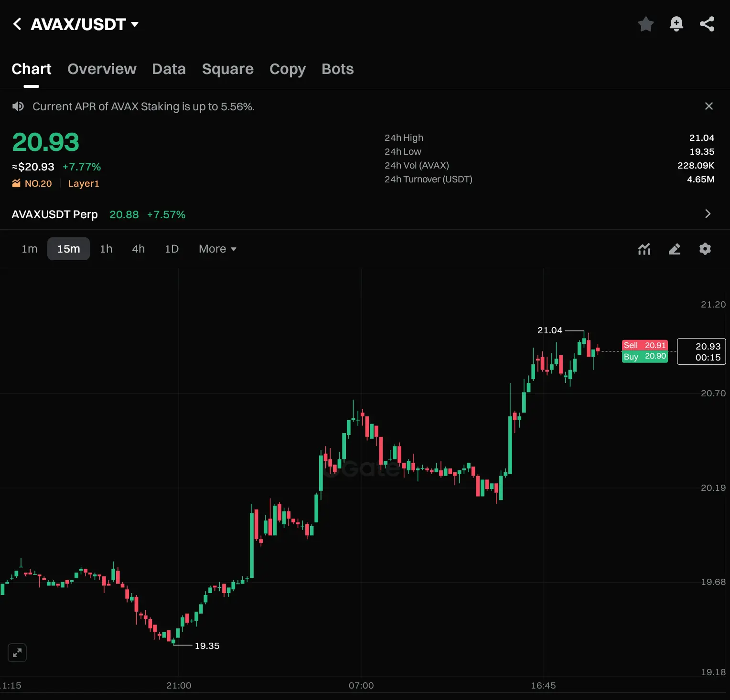Click the 19.68 price axis label

(713, 582)
